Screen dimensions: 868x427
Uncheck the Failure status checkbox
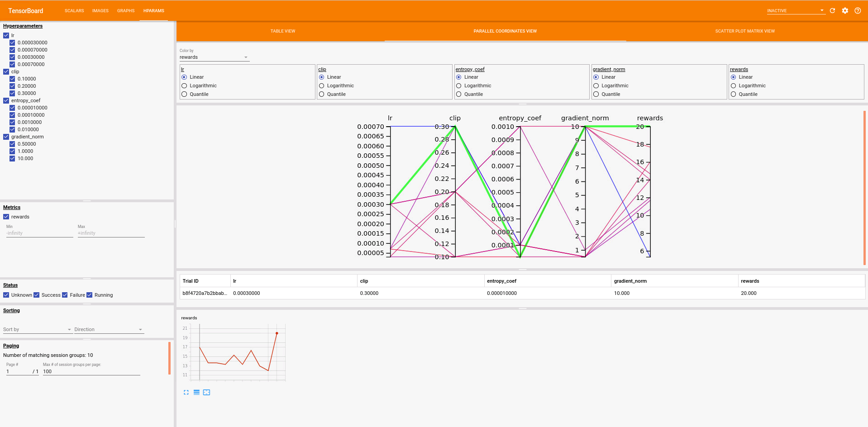[65, 295]
